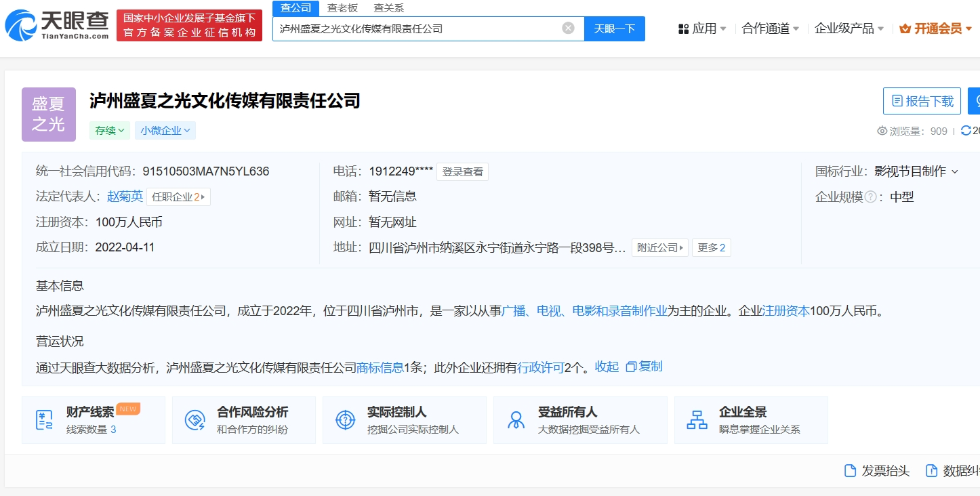
Task: Click the company title 泸州盛夏之光文化传媒有限责任公司
Action: (x=224, y=101)
